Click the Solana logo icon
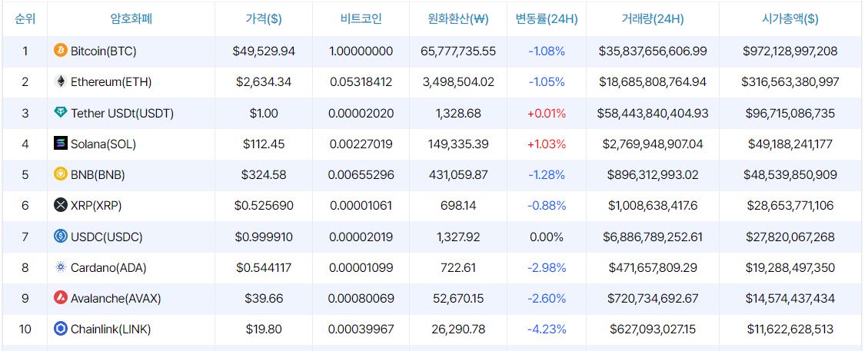This screenshot has height=351, width=868. coord(60,144)
